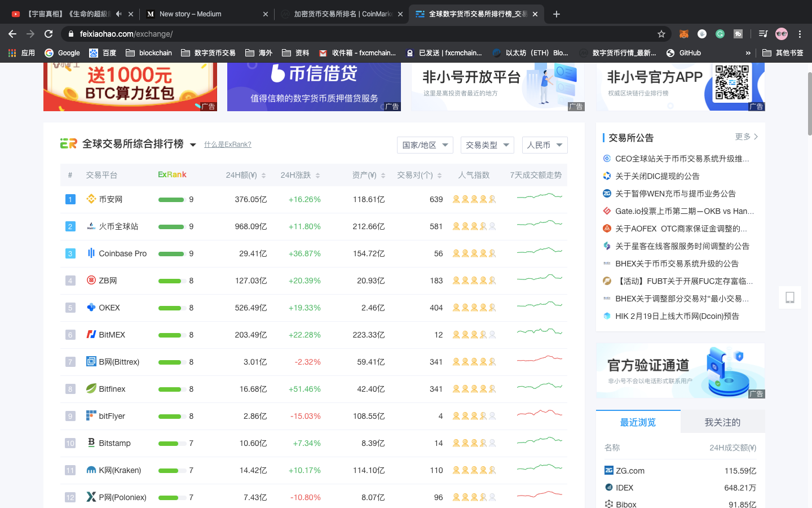
Task: Click the mobile phone floating icon
Action: [790, 297]
